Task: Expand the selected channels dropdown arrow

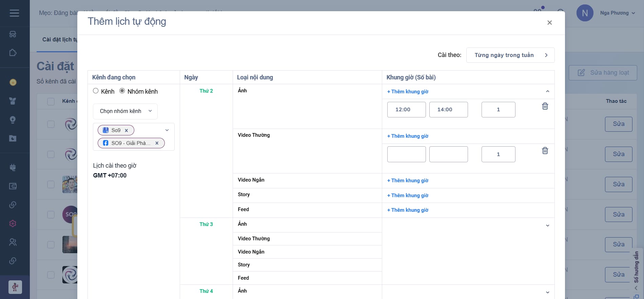Action: 167,130
